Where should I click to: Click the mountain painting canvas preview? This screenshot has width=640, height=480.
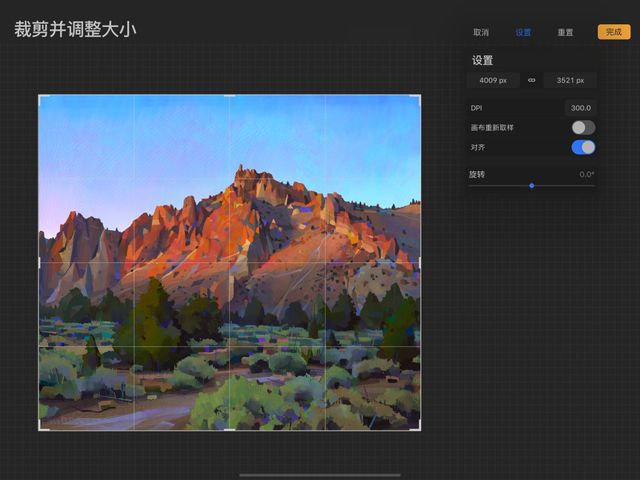[229, 262]
